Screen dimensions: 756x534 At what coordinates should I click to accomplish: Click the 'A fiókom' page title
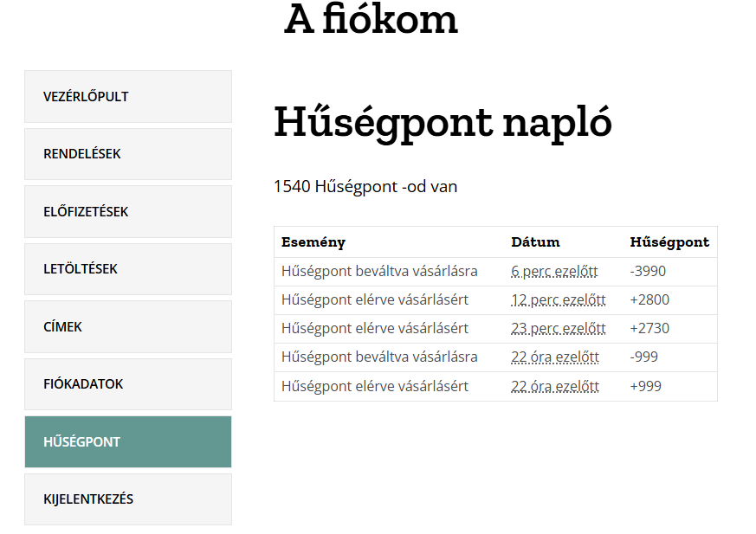pos(371,21)
